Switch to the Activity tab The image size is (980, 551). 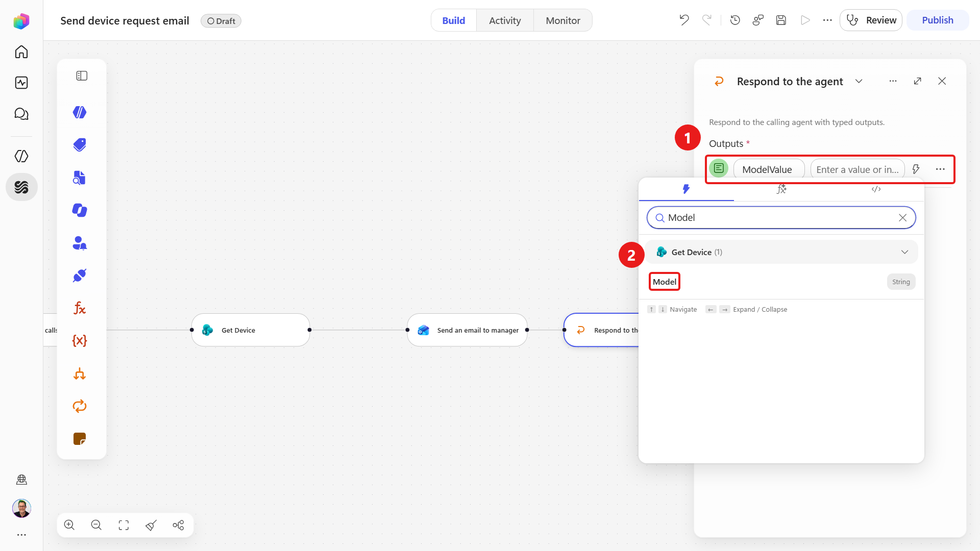(505, 20)
